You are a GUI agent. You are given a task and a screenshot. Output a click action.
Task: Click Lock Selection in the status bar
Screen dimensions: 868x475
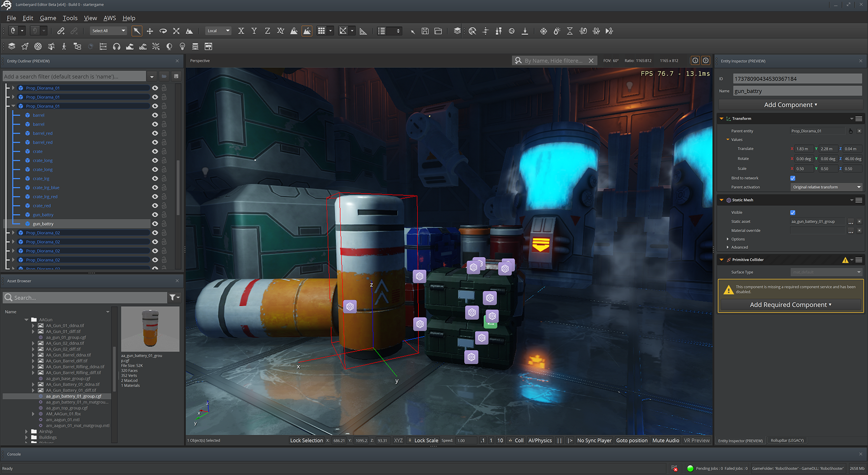[306, 440]
